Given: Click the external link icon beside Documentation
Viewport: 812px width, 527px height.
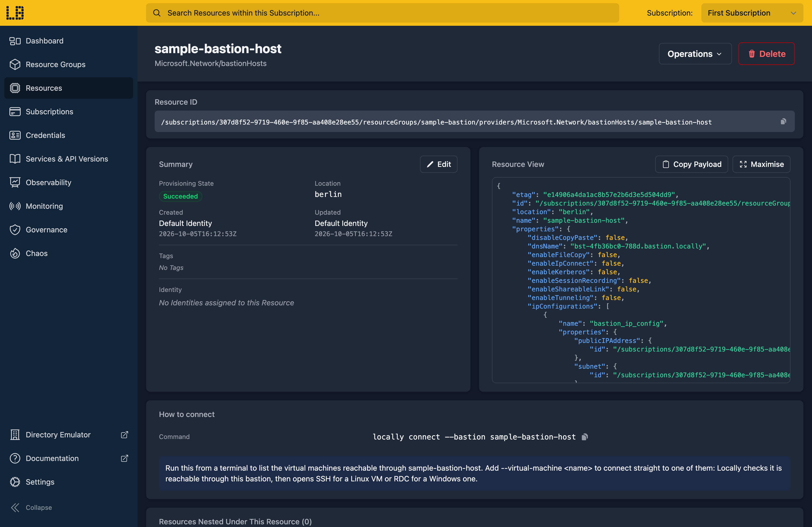Looking at the screenshot, I should (x=125, y=458).
